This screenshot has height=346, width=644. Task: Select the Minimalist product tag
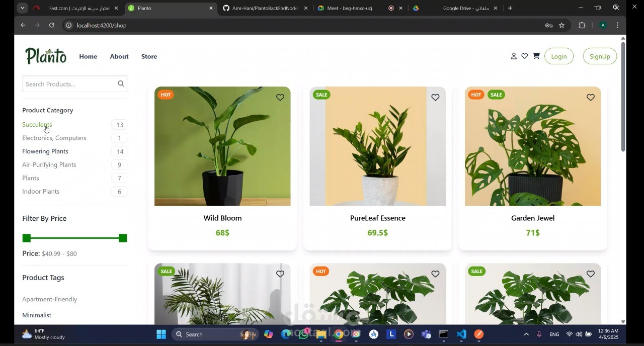coord(37,315)
